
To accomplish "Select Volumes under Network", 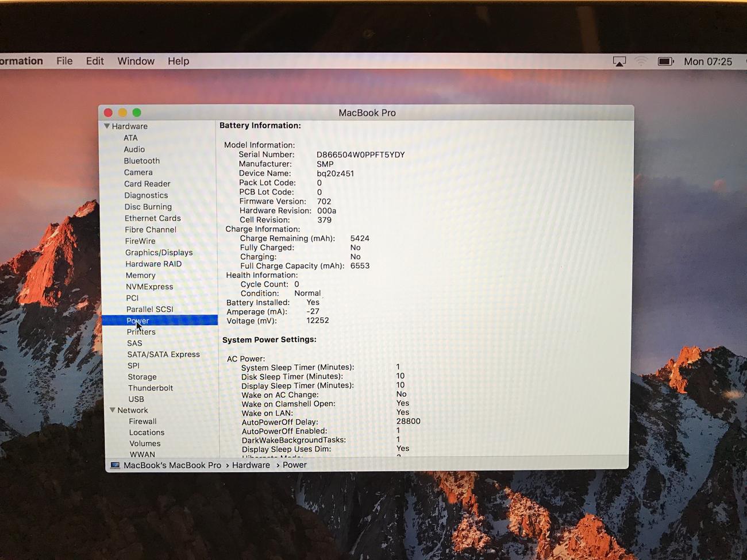I will (145, 443).
